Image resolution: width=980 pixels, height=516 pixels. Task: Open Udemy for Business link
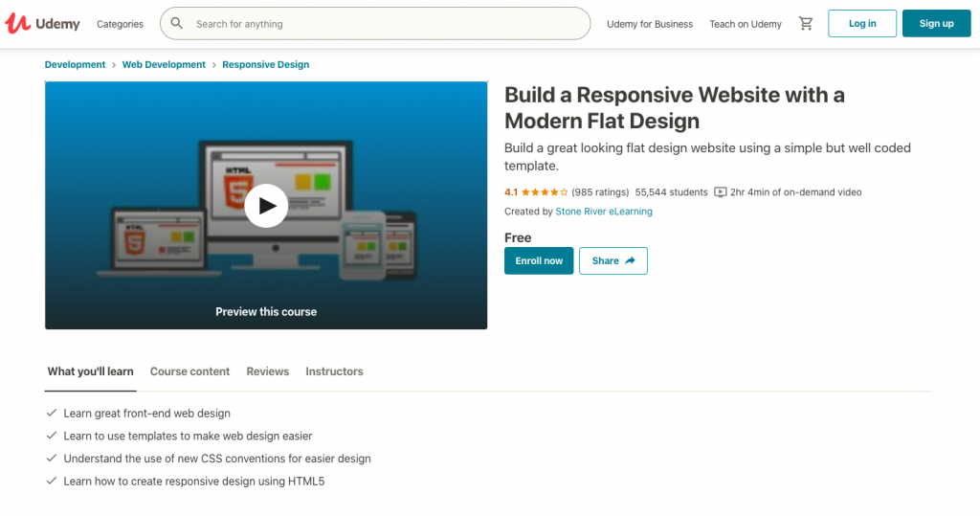(650, 24)
